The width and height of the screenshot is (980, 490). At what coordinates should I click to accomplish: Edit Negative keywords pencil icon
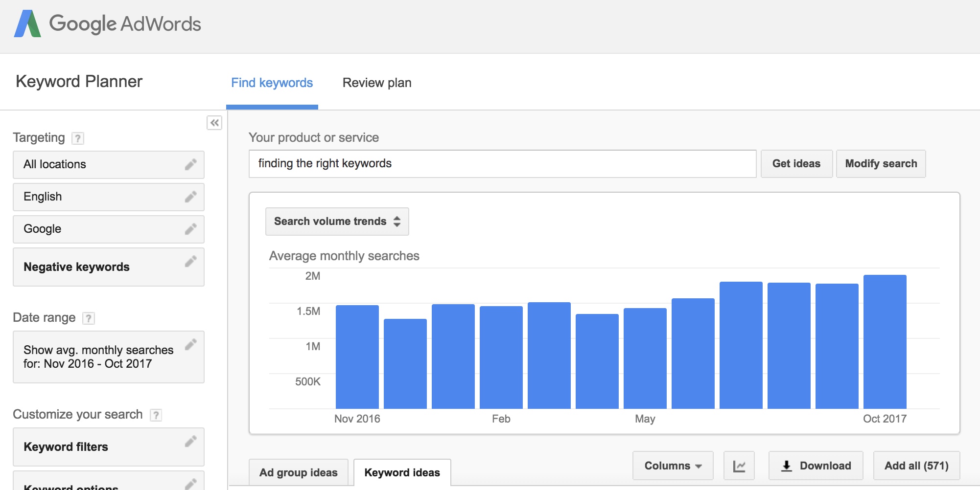pyautogui.click(x=190, y=261)
